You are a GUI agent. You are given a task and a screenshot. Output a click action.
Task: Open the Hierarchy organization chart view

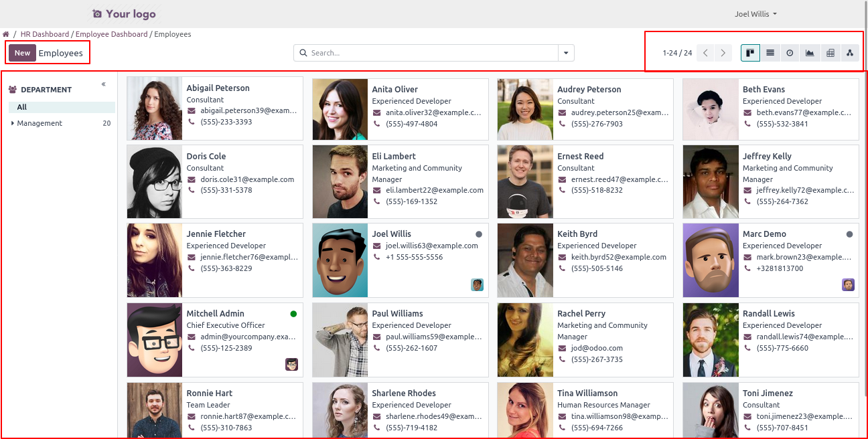850,53
